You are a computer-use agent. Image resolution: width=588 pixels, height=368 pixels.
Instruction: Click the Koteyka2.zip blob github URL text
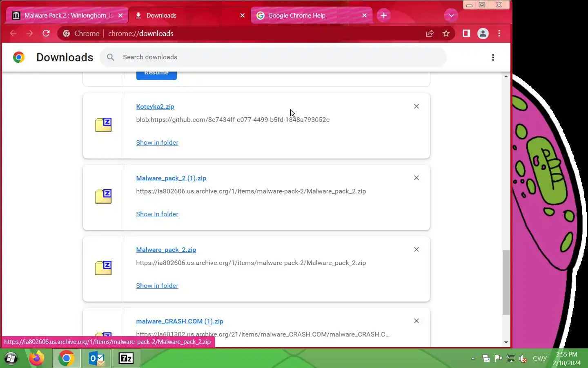[233, 119]
